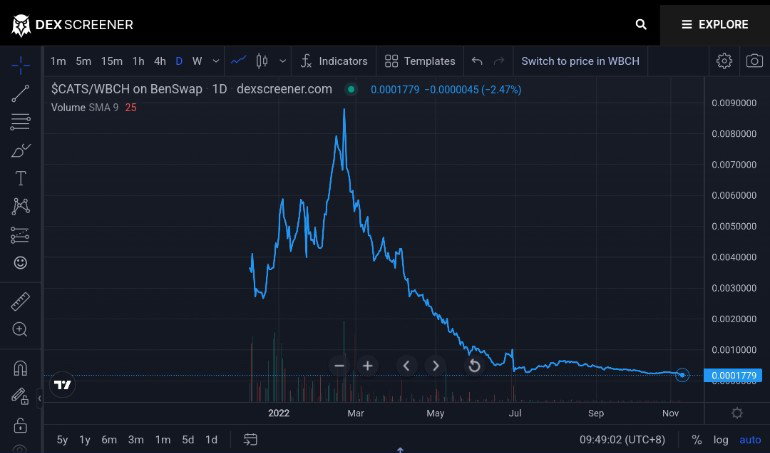Set range to 5y

click(x=62, y=440)
